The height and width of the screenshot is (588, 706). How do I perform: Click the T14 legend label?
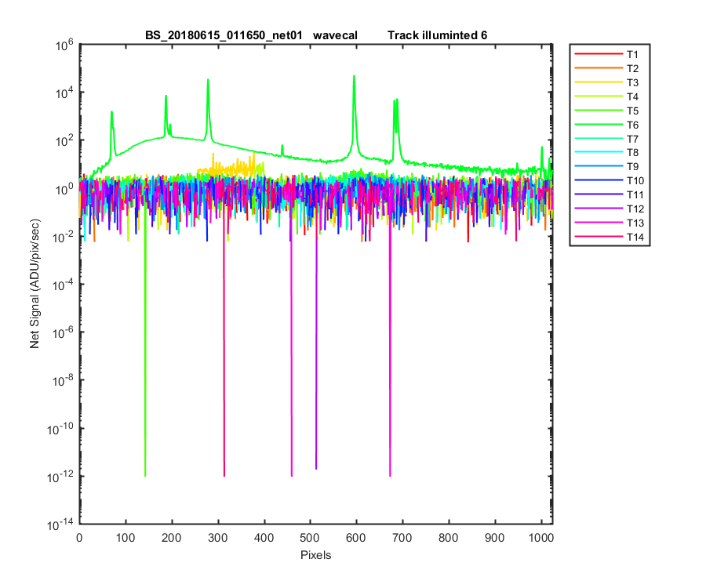(x=635, y=237)
